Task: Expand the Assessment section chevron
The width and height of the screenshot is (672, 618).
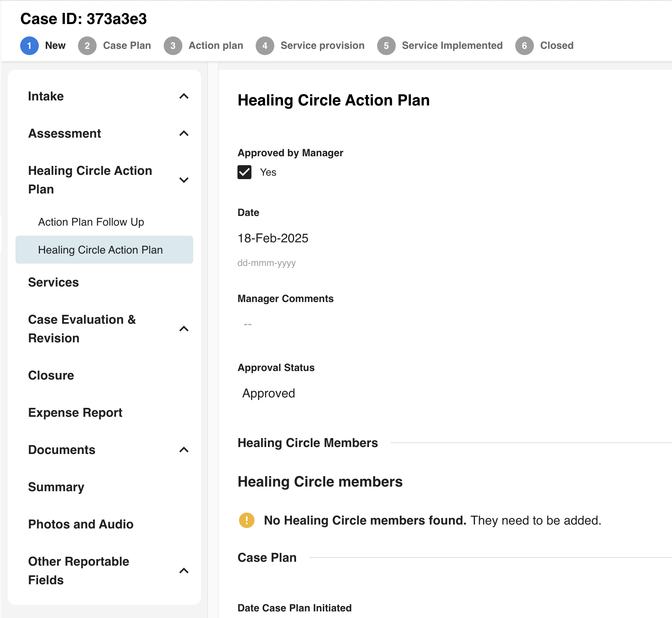Action: tap(184, 133)
